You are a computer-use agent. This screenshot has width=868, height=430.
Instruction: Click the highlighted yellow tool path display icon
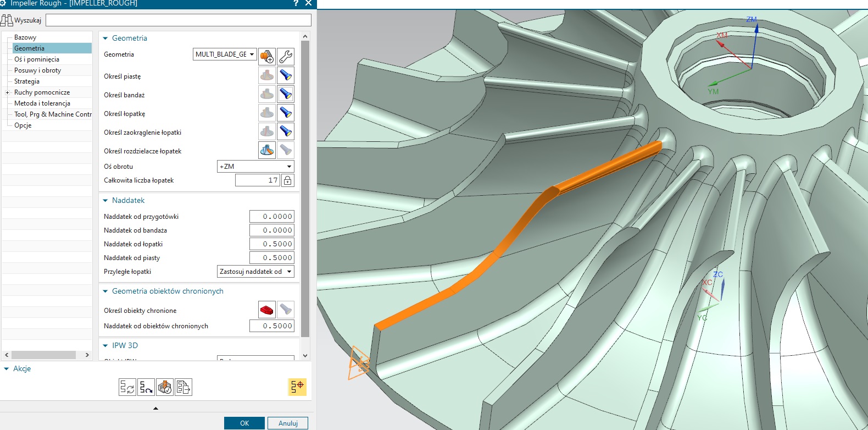pyautogui.click(x=297, y=387)
